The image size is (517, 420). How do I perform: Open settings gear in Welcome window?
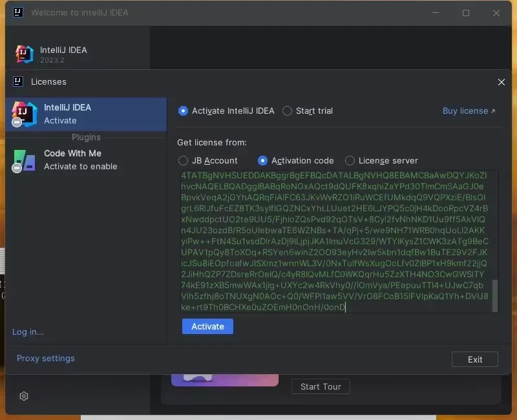pyautogui.click(x=24, y=396)
